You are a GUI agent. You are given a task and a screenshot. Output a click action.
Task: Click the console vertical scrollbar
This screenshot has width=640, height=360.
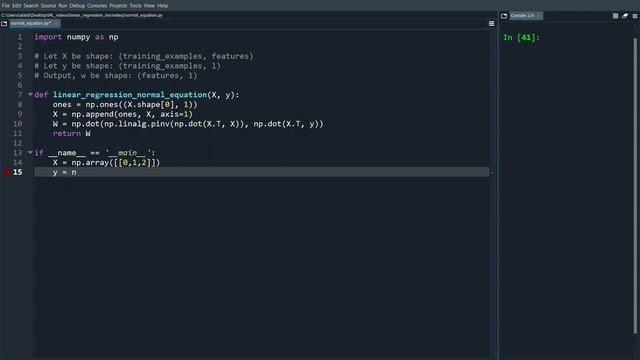click(x=635, y=186)
